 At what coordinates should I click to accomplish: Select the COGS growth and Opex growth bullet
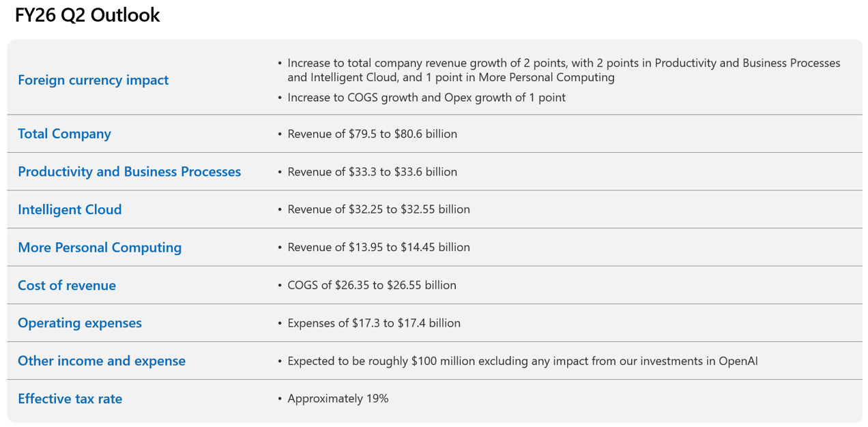426,98
